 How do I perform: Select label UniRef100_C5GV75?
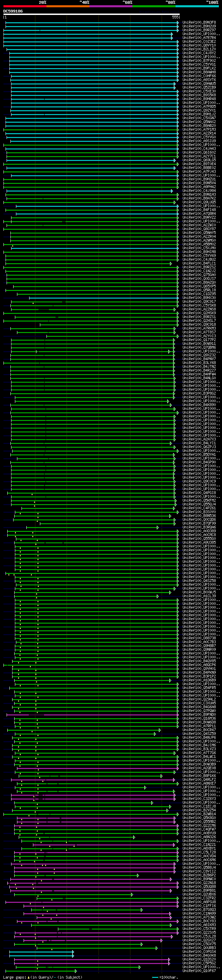199,944
